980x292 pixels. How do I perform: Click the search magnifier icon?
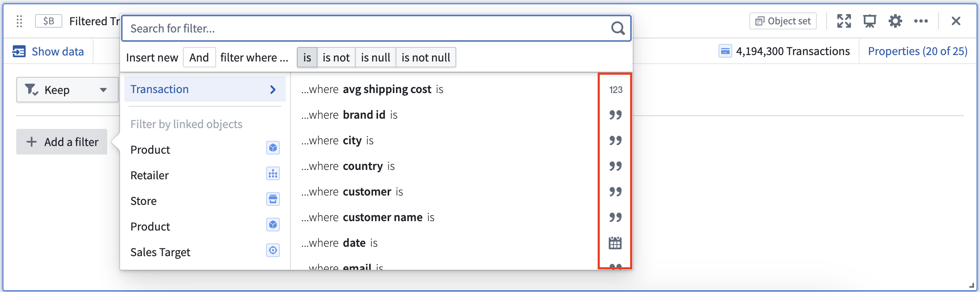coord(618,28)
